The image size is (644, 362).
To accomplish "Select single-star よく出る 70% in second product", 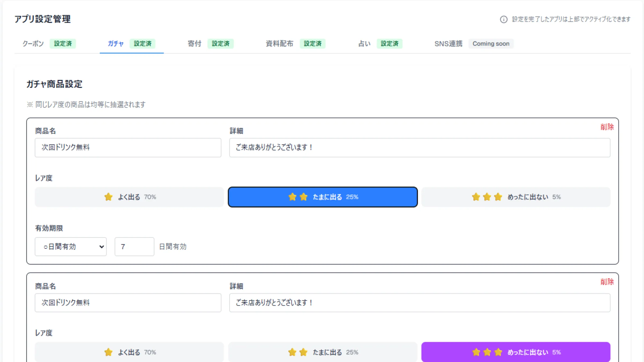I will tap(129, 352).
